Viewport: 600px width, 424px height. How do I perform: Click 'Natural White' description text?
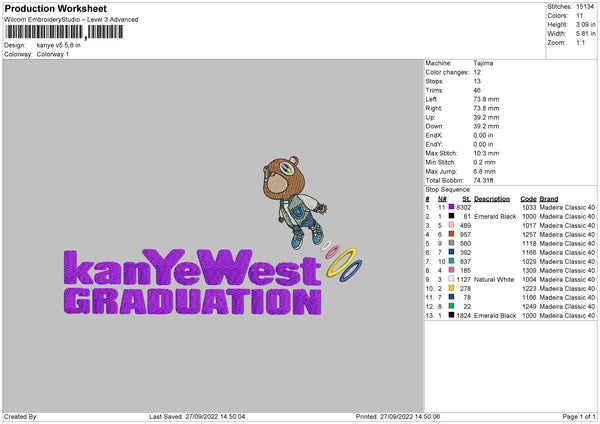click(x=494, y=279)
